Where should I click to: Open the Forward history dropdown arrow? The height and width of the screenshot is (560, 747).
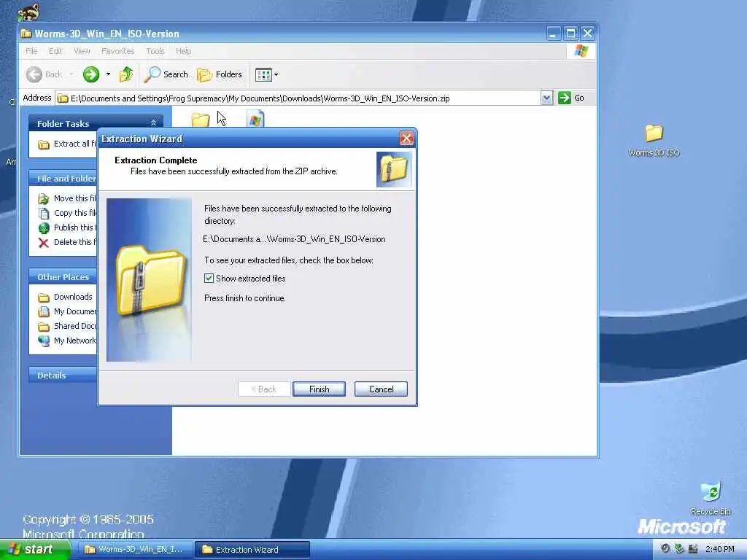108,74
